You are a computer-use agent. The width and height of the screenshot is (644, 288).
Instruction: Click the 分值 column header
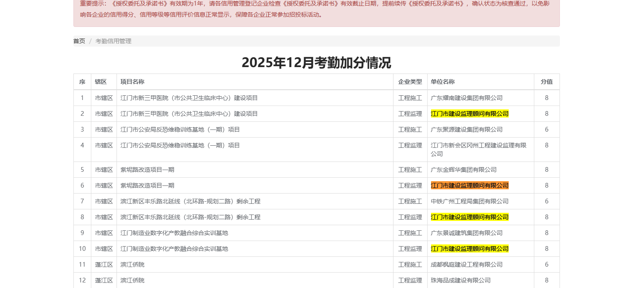tap(546, 82)
